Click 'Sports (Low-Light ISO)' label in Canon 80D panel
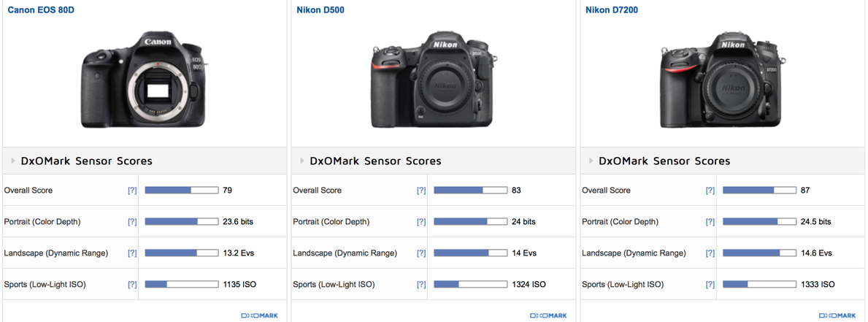 [x=45, y=285]
